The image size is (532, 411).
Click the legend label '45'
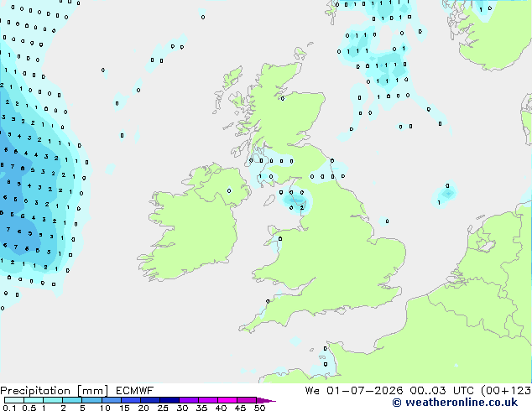click(241, 408)
